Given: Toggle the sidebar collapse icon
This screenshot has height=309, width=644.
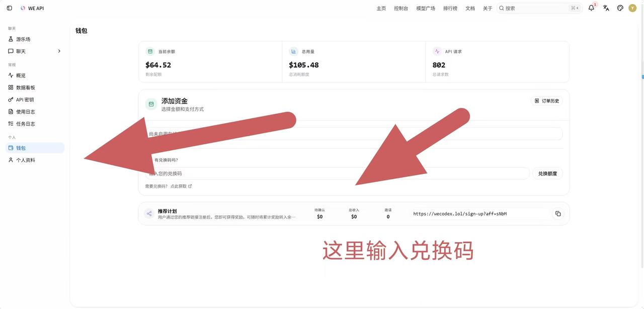Looking at the screenshot, I should click(9, 8).
